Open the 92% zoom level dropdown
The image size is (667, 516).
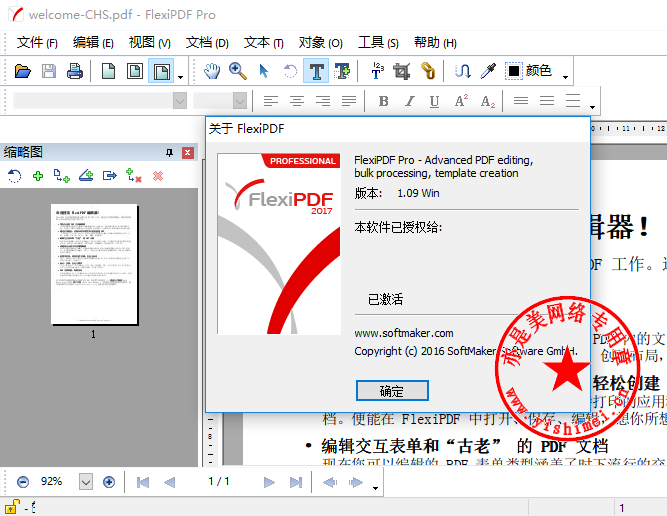86,482
